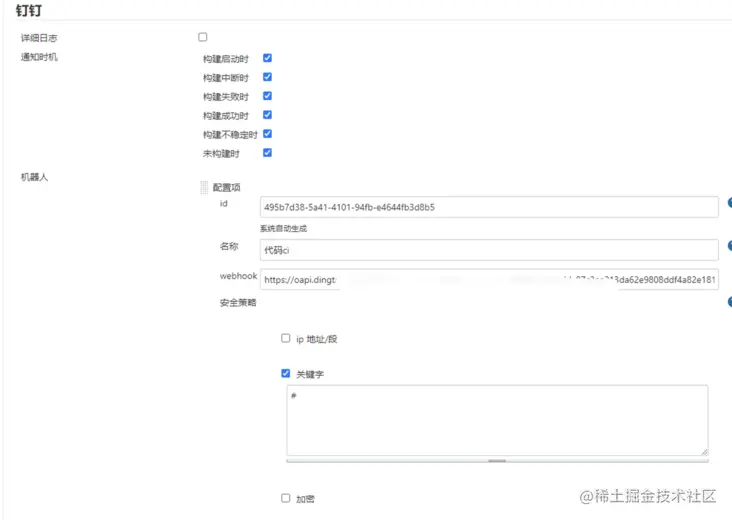Screen dimensions: 732x520
Task: Click the resize bar under keyword textarea
Action: (x=497, y=461)
